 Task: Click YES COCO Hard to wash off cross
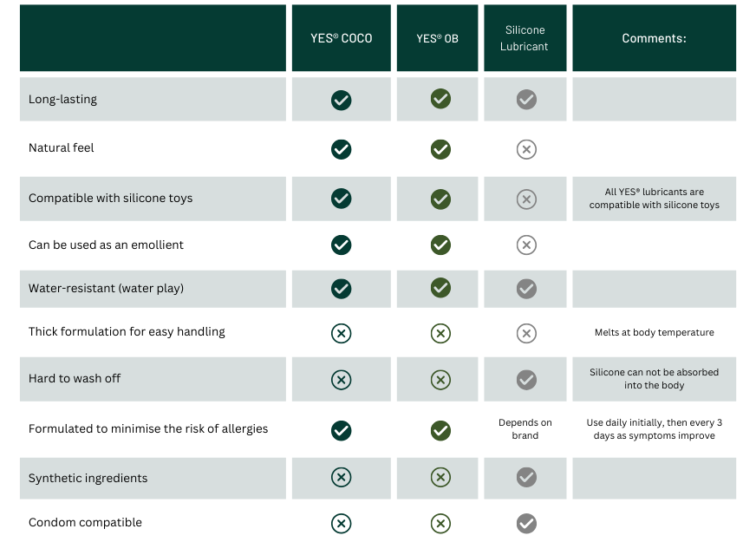(341, 379)
